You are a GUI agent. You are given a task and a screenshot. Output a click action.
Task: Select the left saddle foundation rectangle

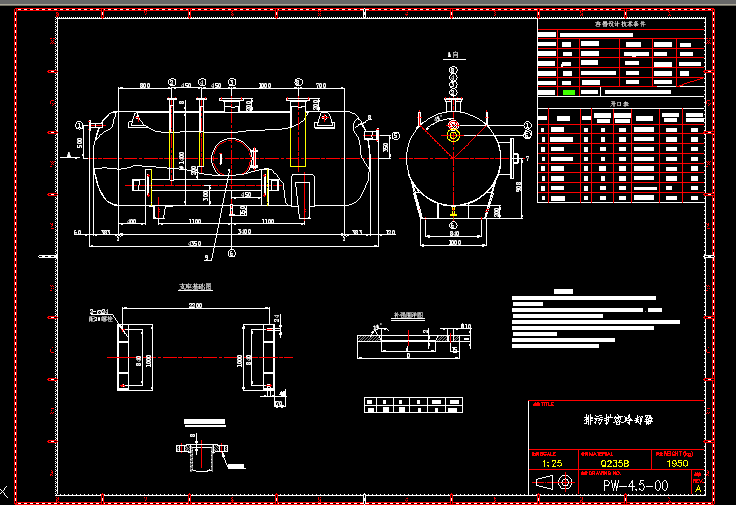[134, 357]
